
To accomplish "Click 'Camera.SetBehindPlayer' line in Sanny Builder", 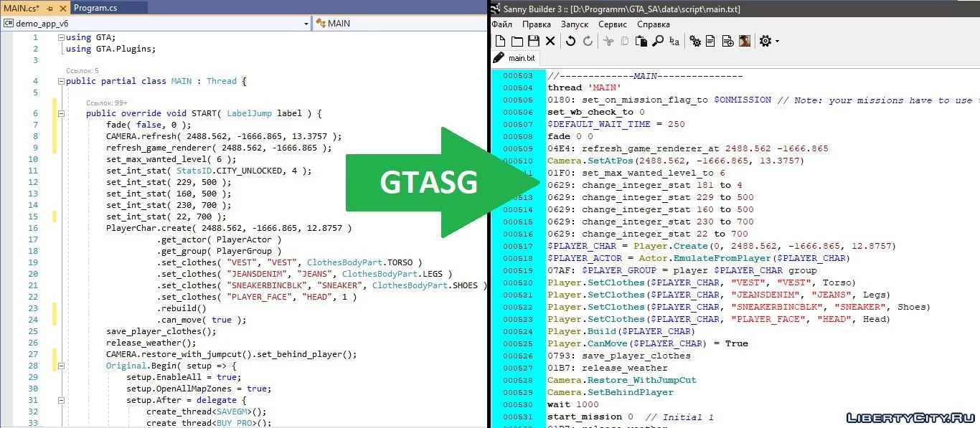I will 611,392.
